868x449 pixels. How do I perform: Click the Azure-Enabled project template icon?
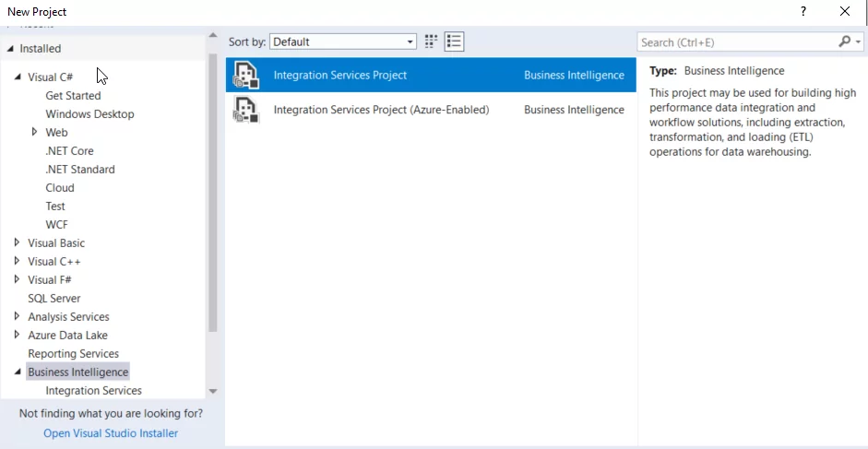[x=245, y=109]
